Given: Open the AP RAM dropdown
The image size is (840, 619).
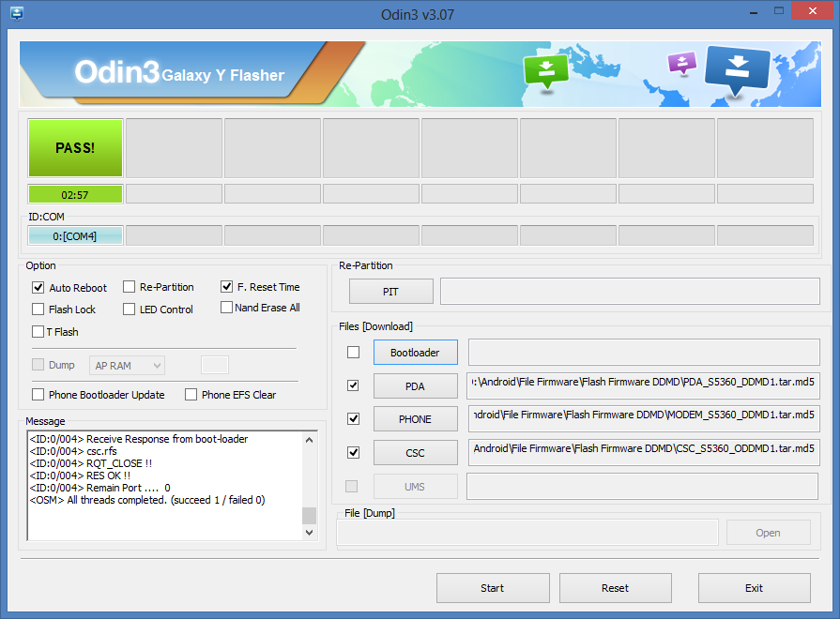Looking at the screenshot, I should 127,365.
